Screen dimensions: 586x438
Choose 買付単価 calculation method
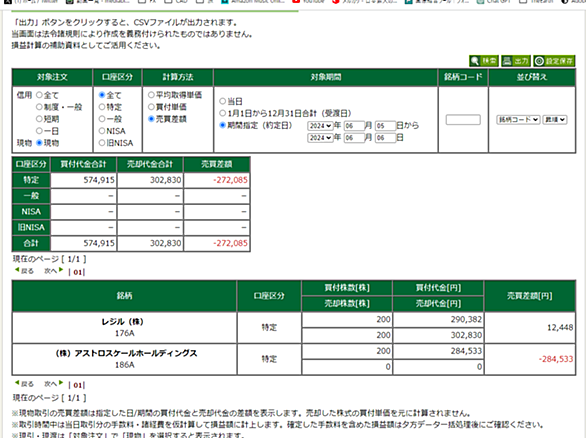coord(151,107)
